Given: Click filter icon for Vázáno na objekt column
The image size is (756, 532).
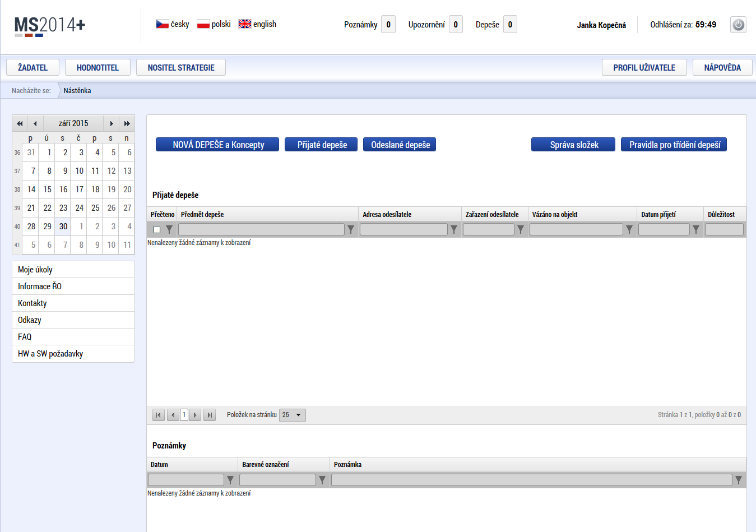Looking at the screenshot, I should (x=629, y=229).
